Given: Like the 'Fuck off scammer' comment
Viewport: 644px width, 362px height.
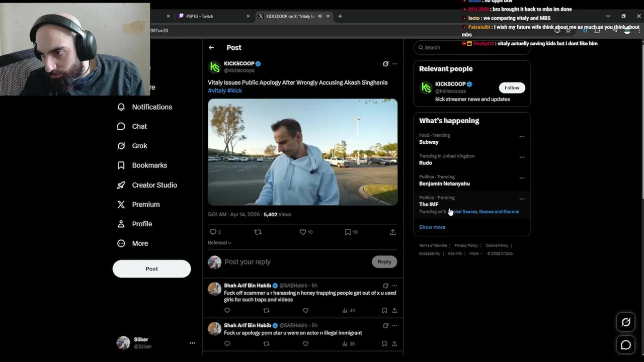Looking at the screenshot, I should 305,311.
